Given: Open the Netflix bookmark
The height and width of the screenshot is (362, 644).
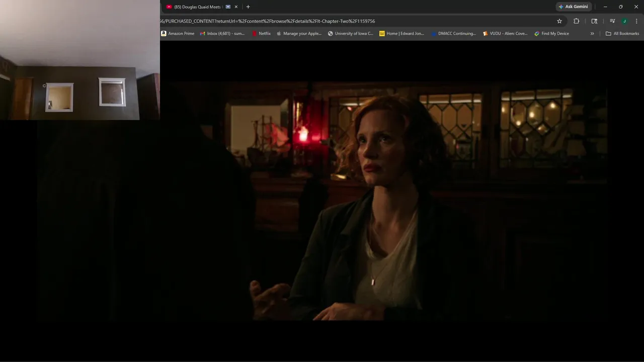Looking at the screenshot, I should tap(261, 34).
